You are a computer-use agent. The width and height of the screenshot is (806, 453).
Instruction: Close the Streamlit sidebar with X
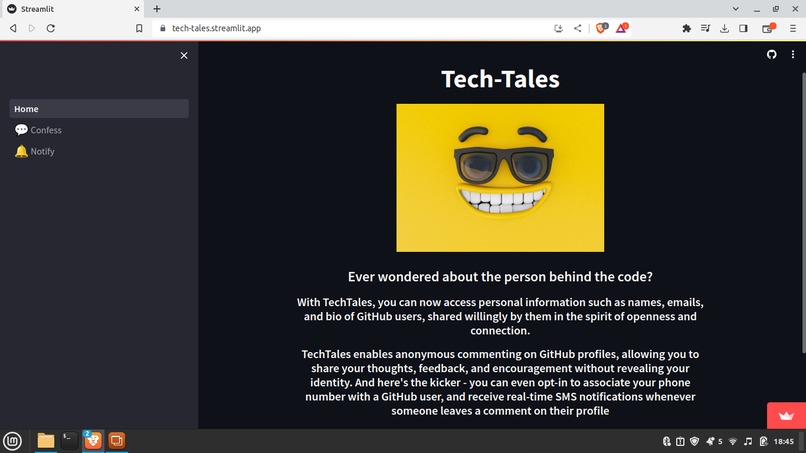coord(184,56)
